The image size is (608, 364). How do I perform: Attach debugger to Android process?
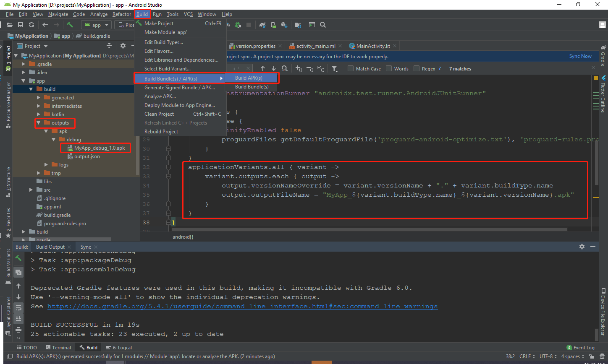click(x=238, y=25)
